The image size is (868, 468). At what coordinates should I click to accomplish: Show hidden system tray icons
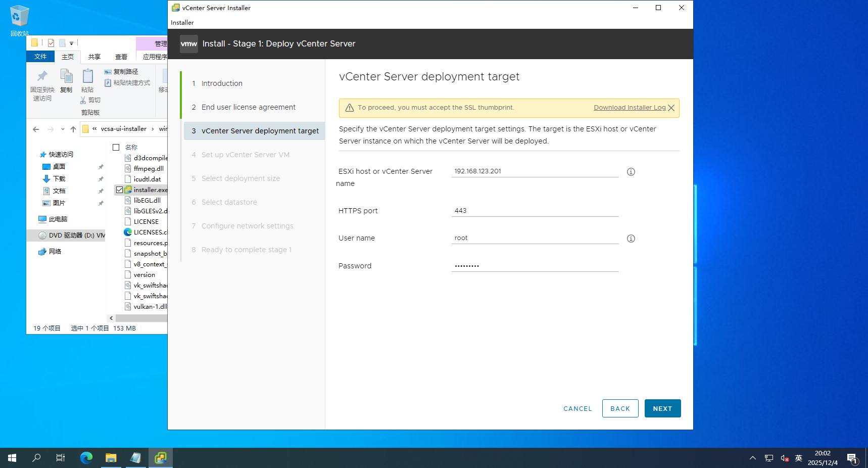(752, 458)
